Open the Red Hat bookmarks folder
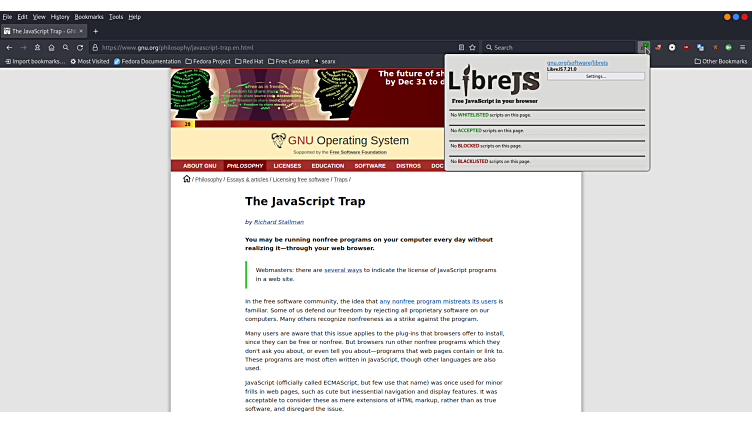This screenshot has height=423, width=752. [250, 61]
